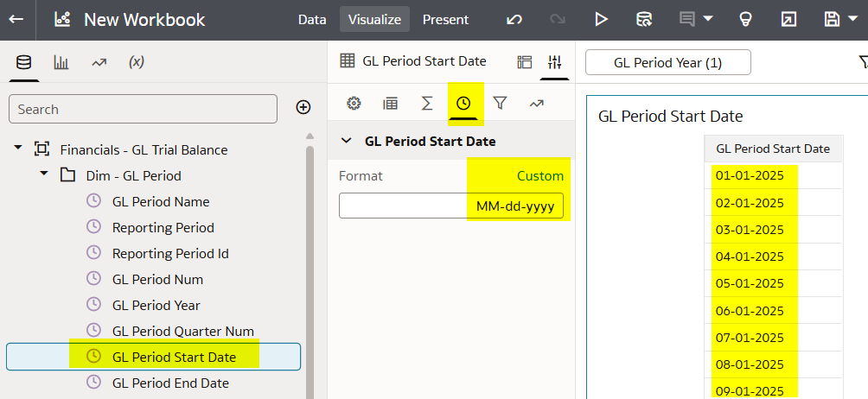Switch to the Data tab

coord(311,19)
